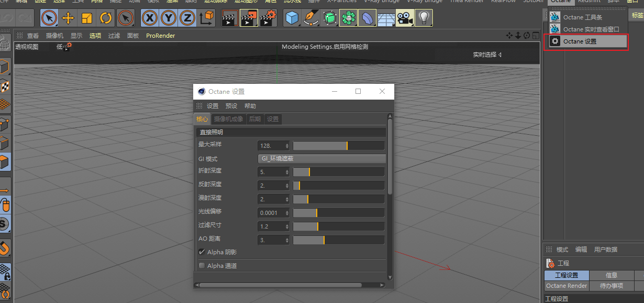Switch to the 摄像机成像 tab
644x303 pixels.
coord(228,119)
